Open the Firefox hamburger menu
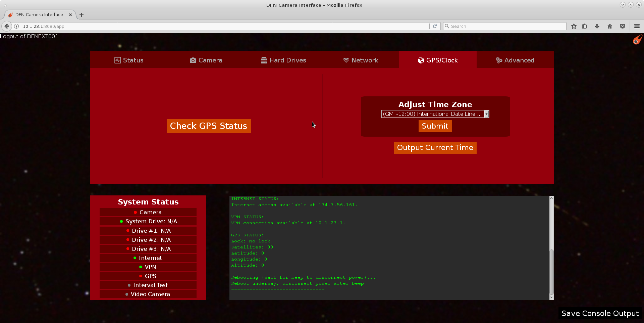644x323 pixels. tap(637, 26)
